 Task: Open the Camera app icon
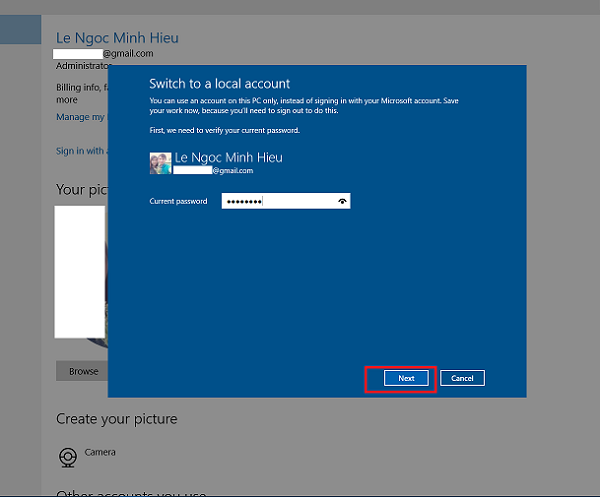pos(68,456)
